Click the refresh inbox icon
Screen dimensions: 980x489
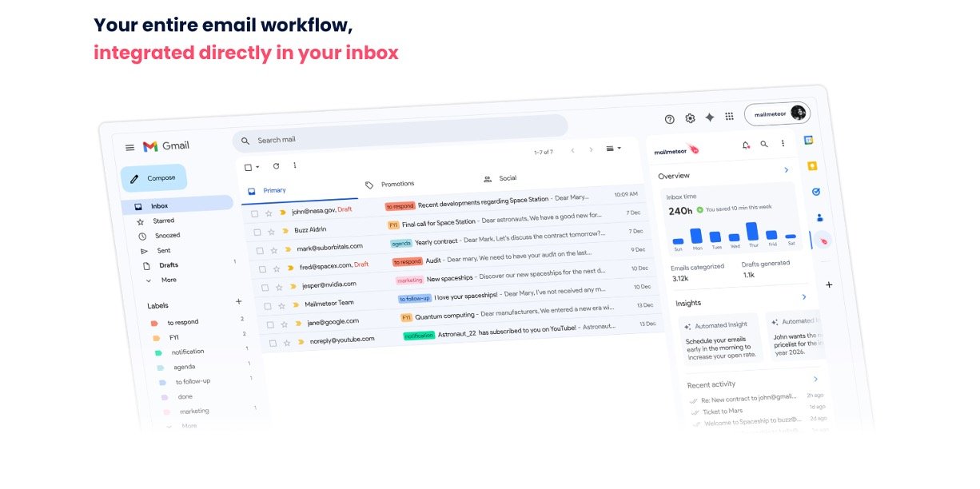tap(276, 166)
